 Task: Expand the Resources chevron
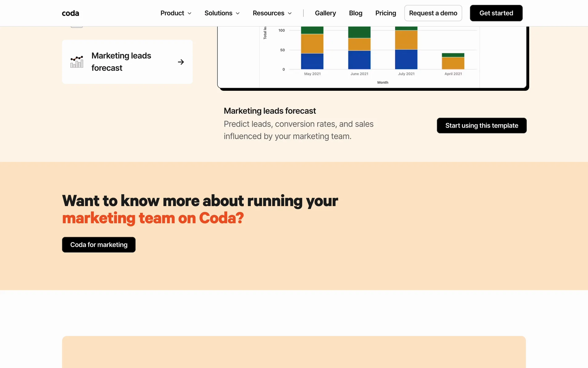pos(290,13)
